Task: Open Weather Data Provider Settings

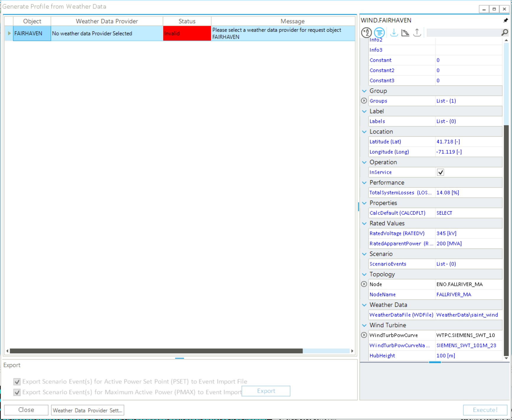Action: click(87, 410)
